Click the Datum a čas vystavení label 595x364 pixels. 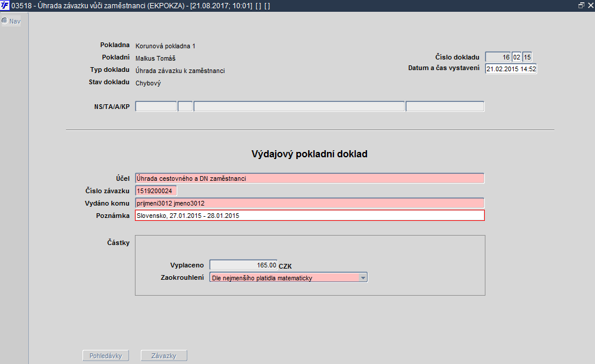444,68
